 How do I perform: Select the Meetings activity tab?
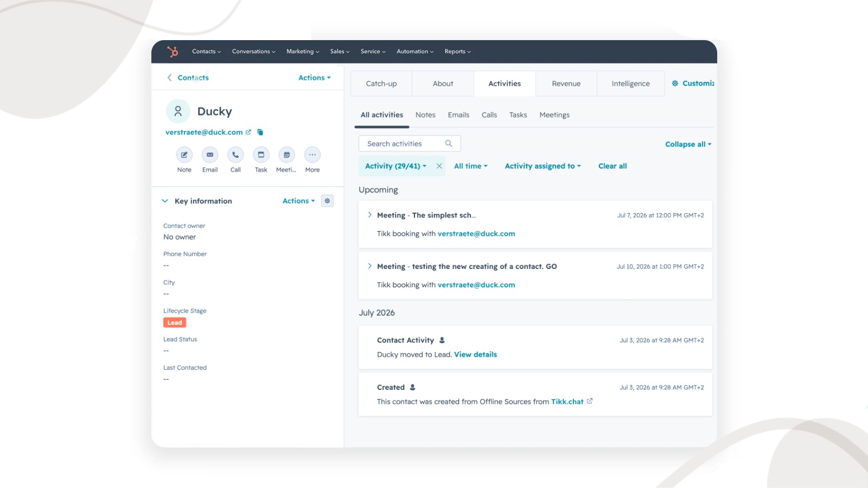pyautogui.click(x=554, y=115)
